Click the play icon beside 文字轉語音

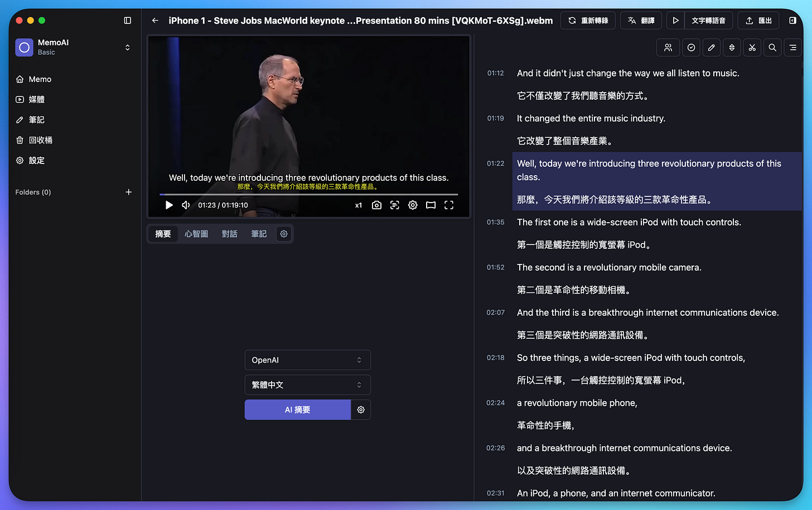675,21
